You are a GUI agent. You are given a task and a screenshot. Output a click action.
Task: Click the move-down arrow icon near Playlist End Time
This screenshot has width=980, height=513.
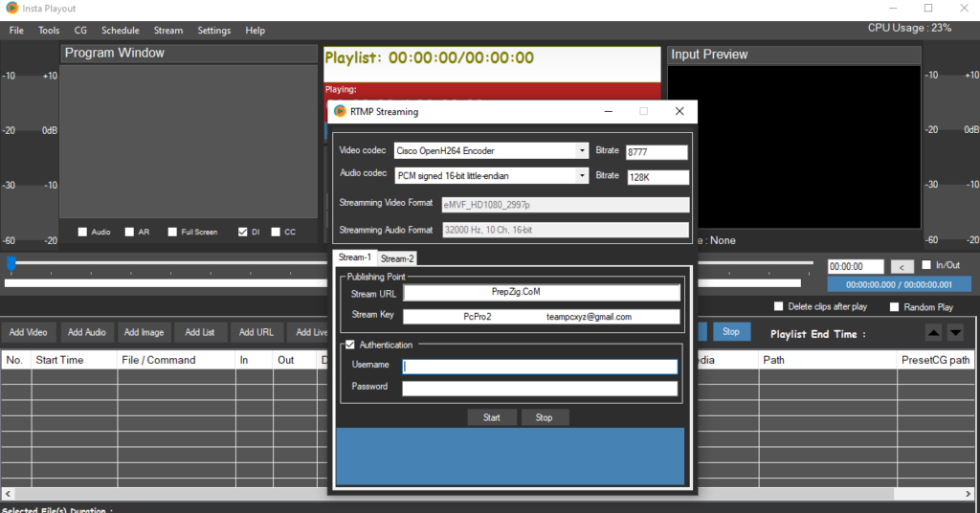pos(955,332)
